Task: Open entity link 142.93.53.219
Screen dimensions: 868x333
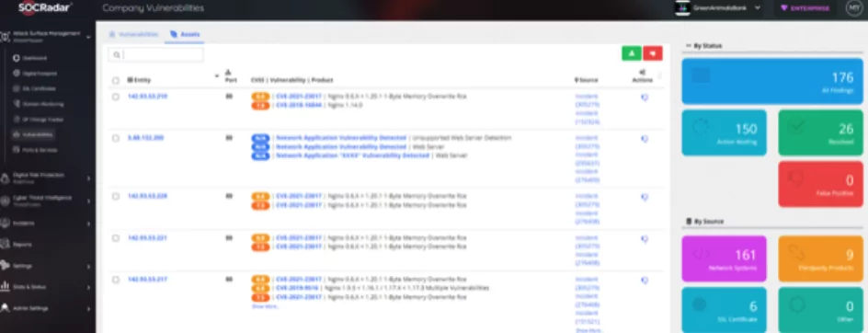Action: coord(147,97)
